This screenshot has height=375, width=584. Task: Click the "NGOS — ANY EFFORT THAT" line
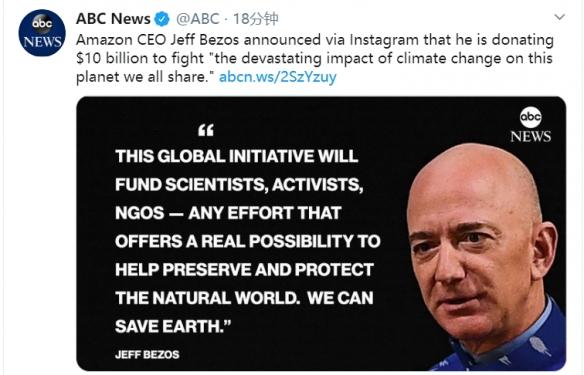[228, 213]
